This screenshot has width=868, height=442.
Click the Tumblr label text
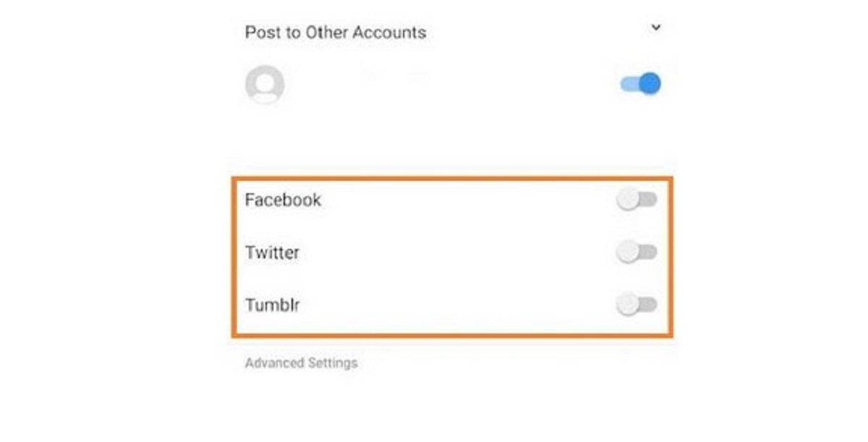(x=272, y=305)
